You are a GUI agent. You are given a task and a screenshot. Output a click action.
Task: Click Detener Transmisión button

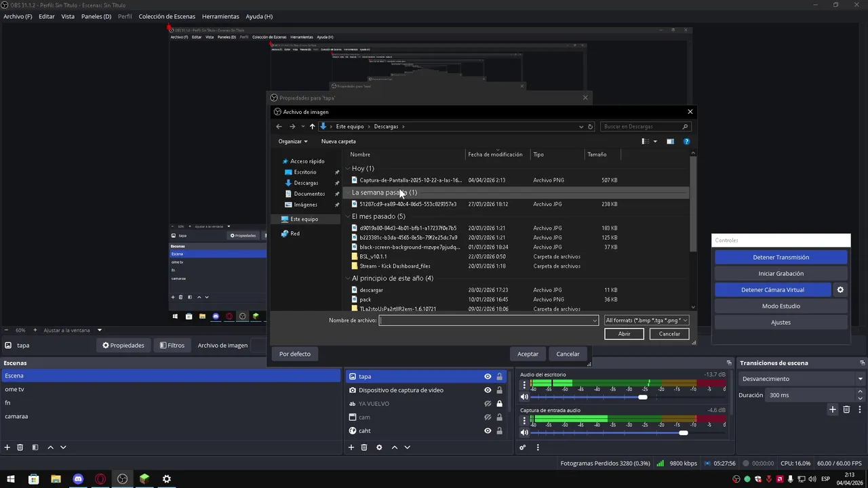(781, 258)
